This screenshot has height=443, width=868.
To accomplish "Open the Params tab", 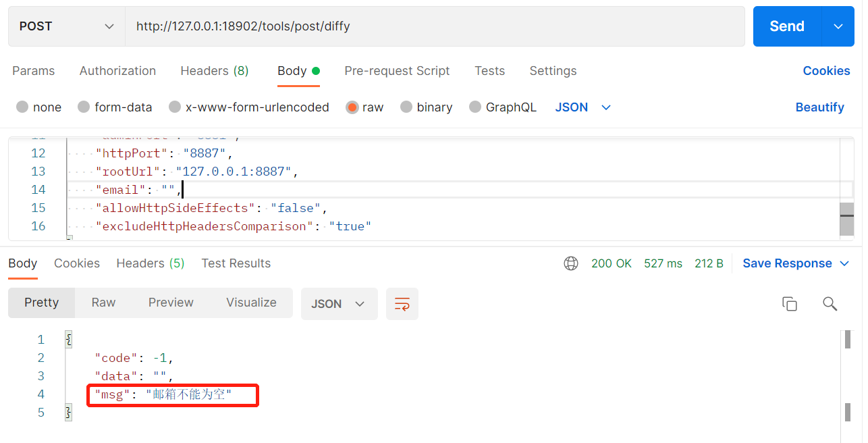I will coord(34,71).
